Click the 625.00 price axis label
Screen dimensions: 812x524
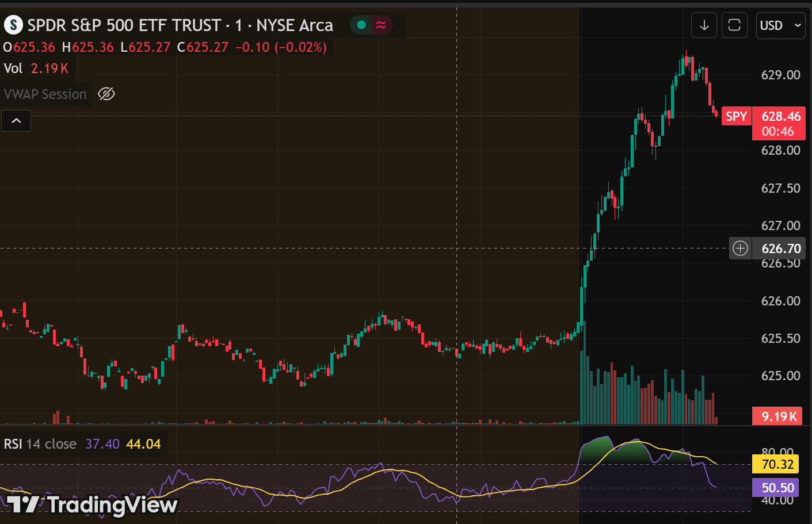[x=780, y=376]
